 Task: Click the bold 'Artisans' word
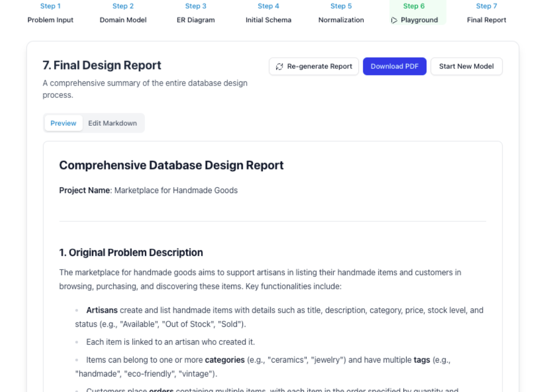(x=102, y=310)
